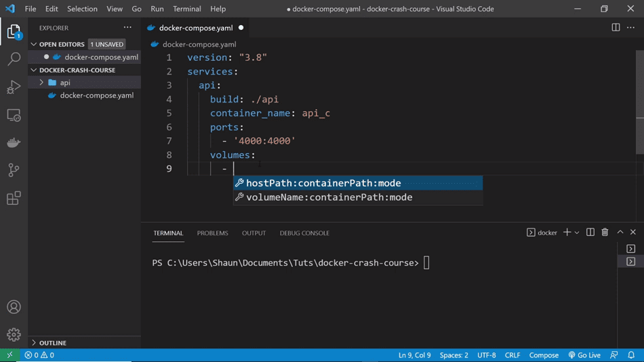Choose hostPath:containerPath:mode suggestion

pyautogui.click(x=358, y=183)
